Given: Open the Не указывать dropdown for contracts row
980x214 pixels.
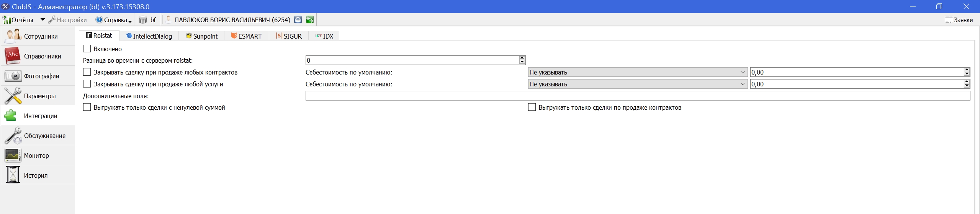Looking at the screenshot, I should tap(638, 72).
